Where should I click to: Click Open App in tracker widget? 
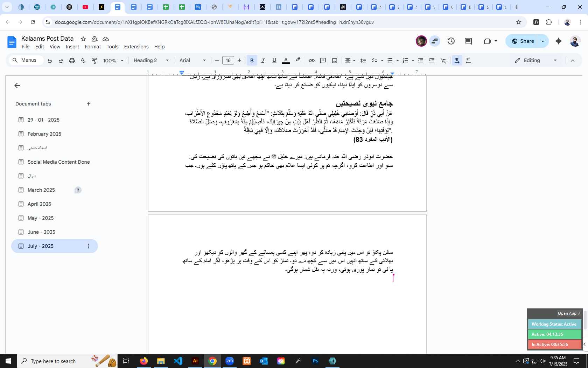pos(569,313)
